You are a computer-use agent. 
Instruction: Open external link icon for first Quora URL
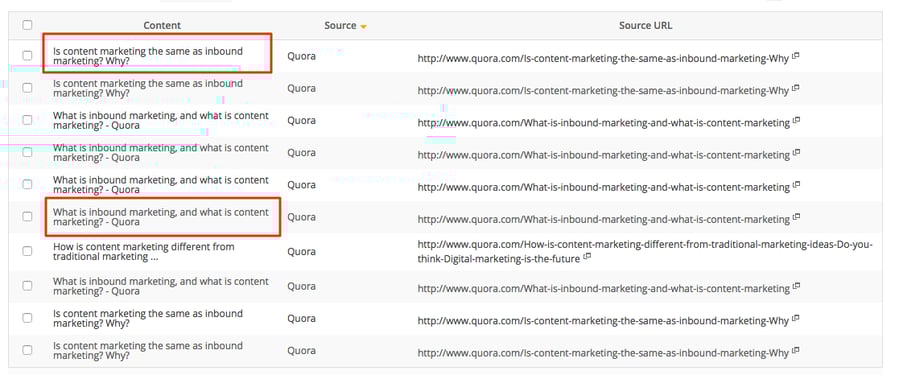(x=796, y=56)
